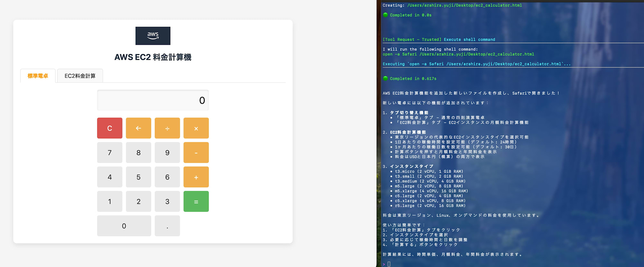
Task: Click the AWS logo above the calculator title
Action: click(153, 36)
